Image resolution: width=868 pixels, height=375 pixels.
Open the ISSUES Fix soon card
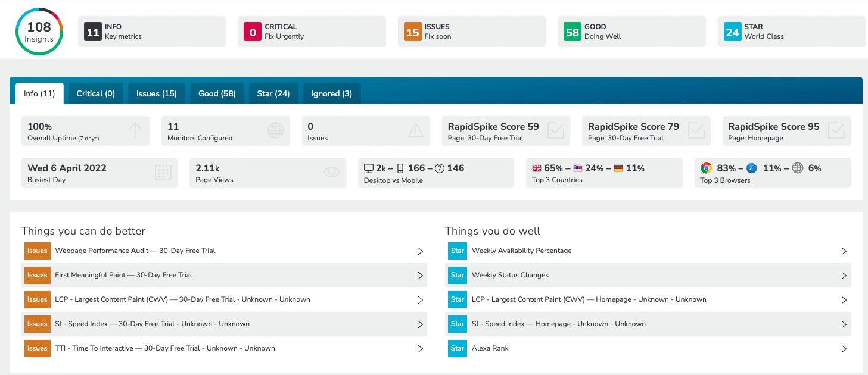(x=472, y=32)
